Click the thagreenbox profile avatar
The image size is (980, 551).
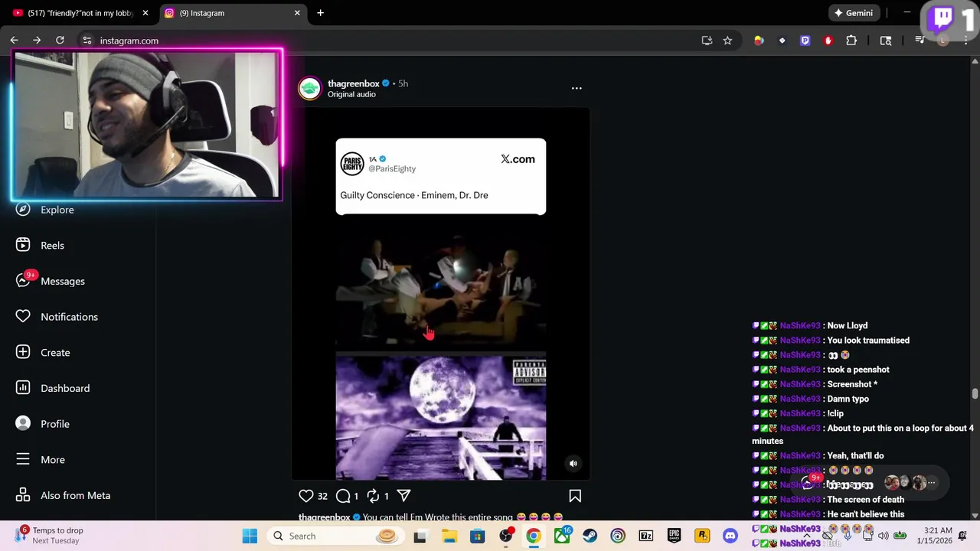(310, 88)
